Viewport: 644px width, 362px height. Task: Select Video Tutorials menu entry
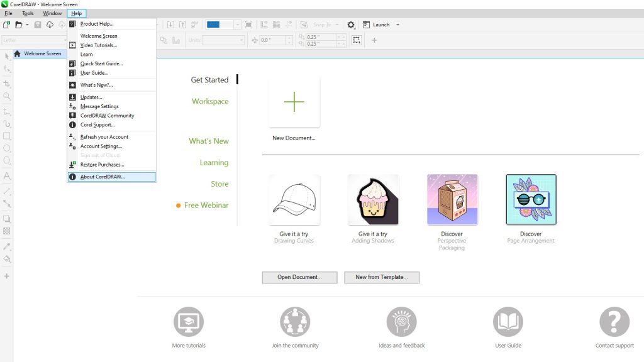tap(98, 45)
